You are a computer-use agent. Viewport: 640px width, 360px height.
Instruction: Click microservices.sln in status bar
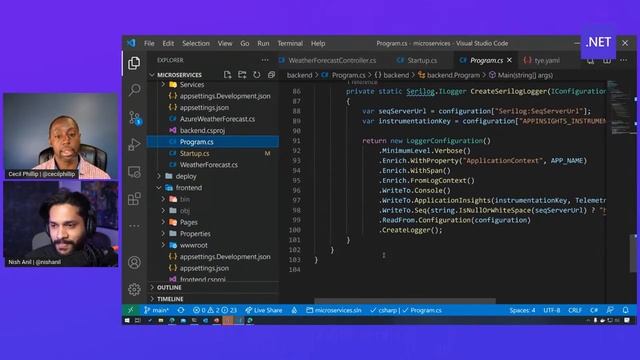(334, 310)
